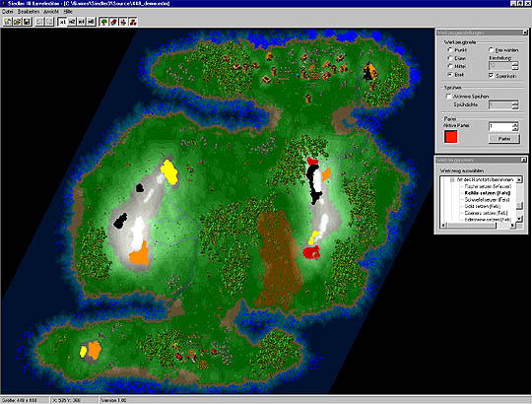The height and width of the screenshot is (404, 532).
Task: Click the tool tree scroll-left arrow
Action: (443, 226)
